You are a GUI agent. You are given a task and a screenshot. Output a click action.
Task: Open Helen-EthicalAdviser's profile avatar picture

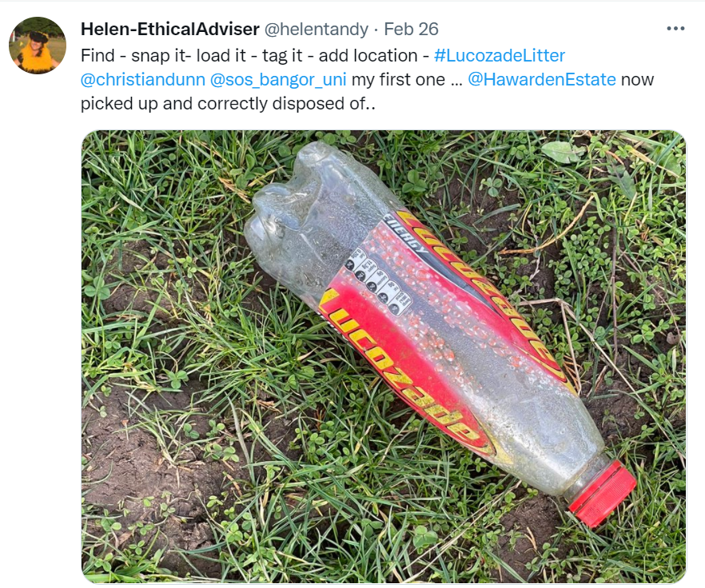(x=38, y=46)
